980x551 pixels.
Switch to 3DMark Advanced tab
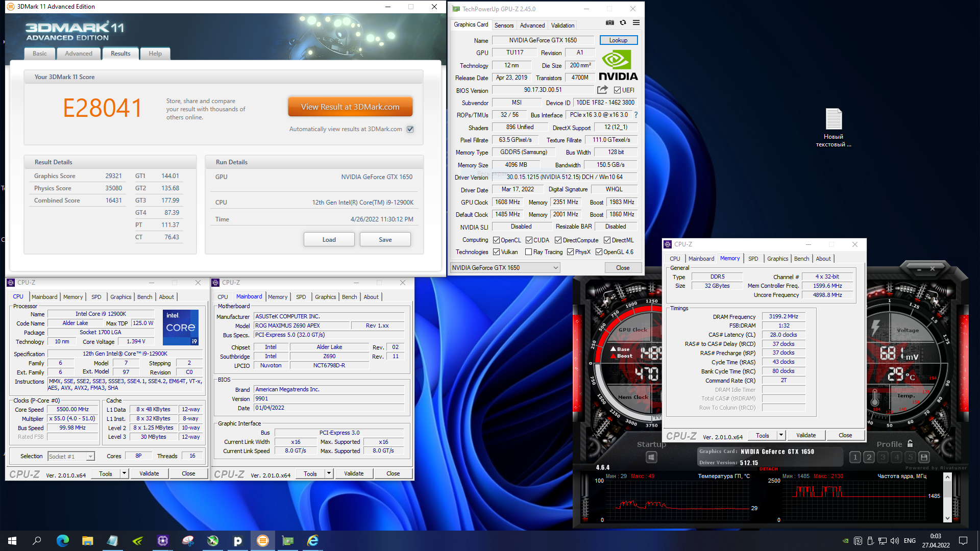(x=79, y=54)
